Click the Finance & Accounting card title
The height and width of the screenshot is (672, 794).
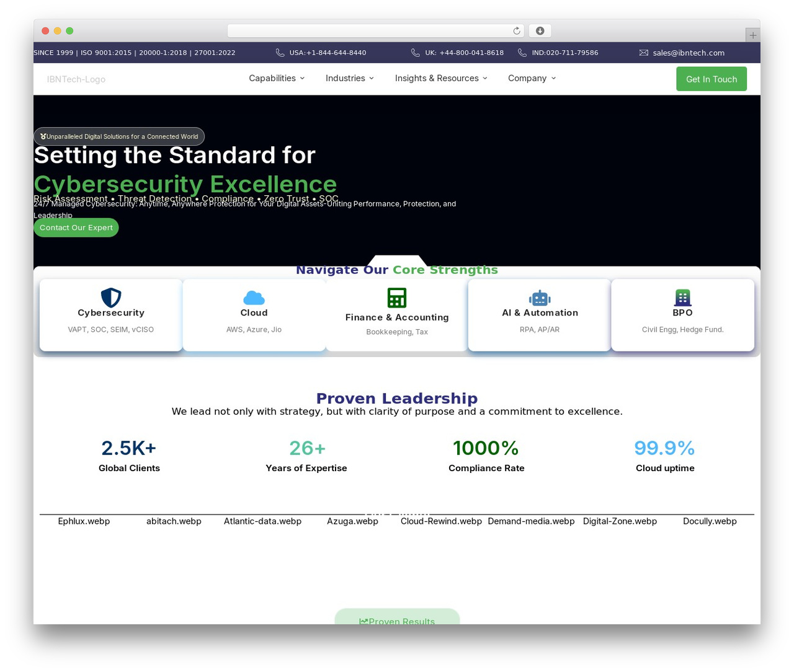pos(397,317)
